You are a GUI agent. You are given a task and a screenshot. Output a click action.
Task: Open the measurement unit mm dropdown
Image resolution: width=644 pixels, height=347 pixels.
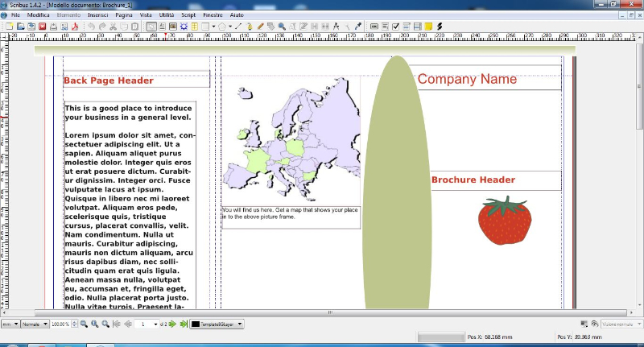[x=10, y=324]
